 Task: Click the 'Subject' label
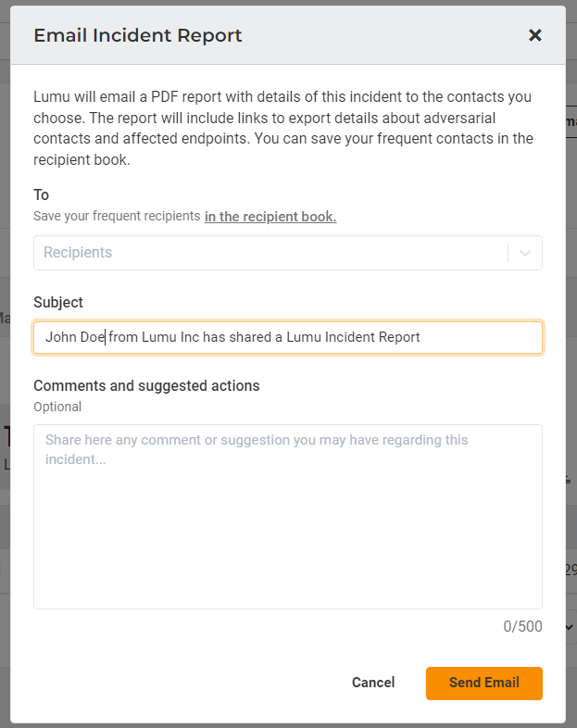click(58, 302)
